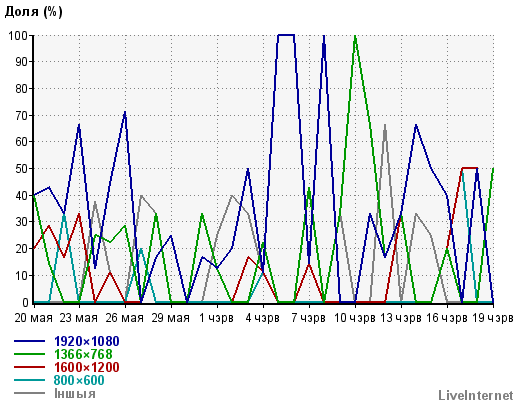Click the 26 мая date label

[125, 318]
